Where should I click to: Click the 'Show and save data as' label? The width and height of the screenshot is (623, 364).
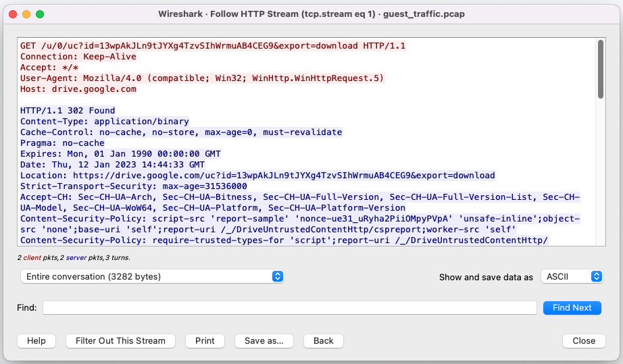coord(486,277)
